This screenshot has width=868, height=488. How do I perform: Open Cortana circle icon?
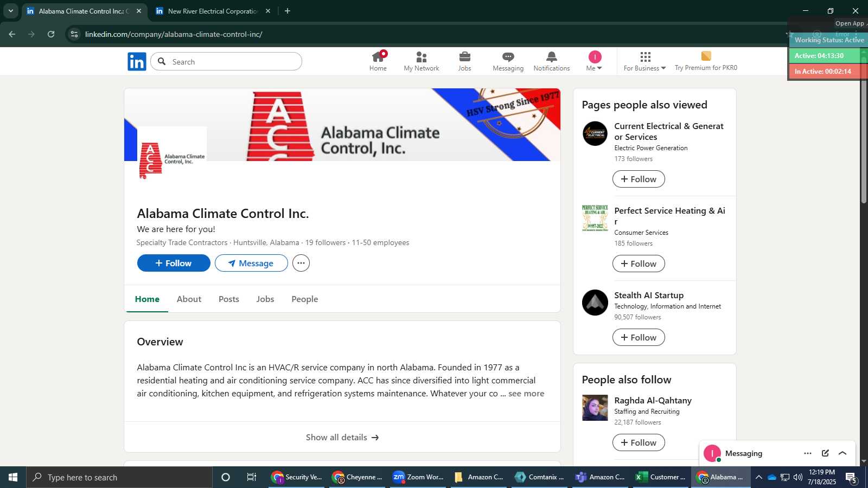pyautogui.click(x=226, y=477)
